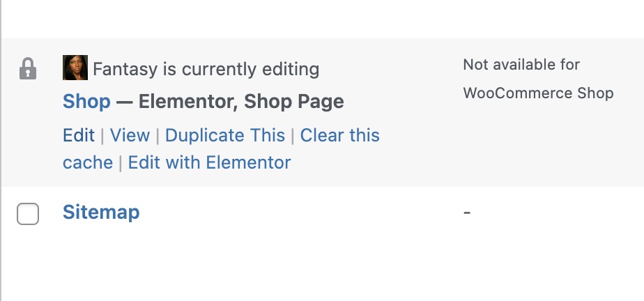Click the padlock icon on the Shop row
644x301 pixels.
28,68
